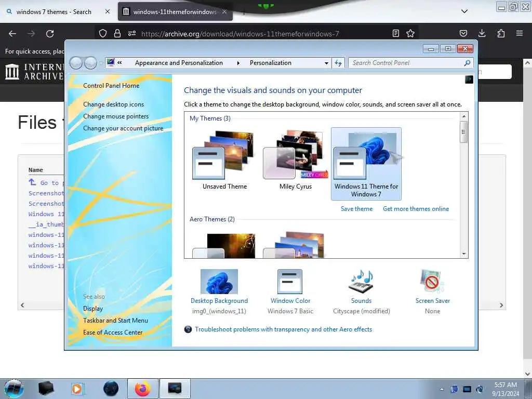Image resolution: width=532 pixels, height=399 pixels.
Task: Open the Window Color icon
Action: (290, 282)
